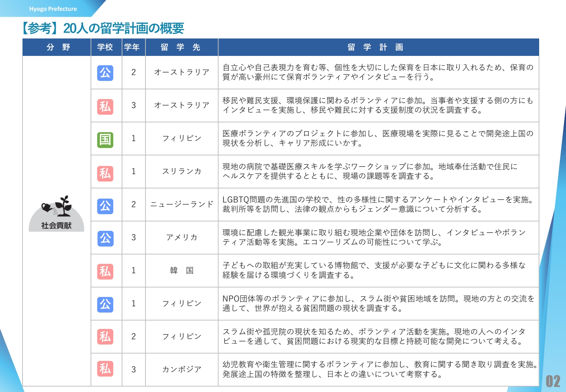The image size is (566, 392).
Task: Click フィリピン in the 国 school row
Action: pyautogui.click(x=182, y=138)
